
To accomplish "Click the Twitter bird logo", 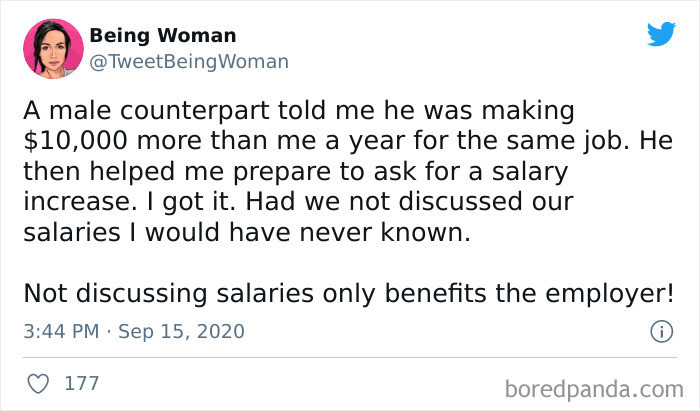I will pos(661,33).
